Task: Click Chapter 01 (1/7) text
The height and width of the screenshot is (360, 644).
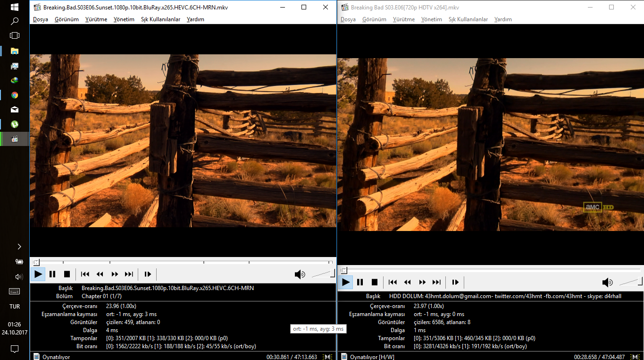Action: pyautogui.click(x=101, y=296)
